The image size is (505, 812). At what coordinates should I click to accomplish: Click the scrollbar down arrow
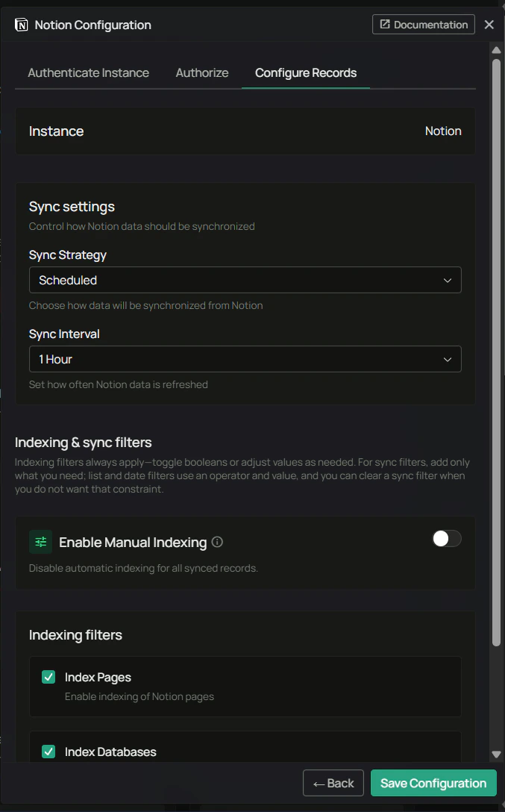496,755
